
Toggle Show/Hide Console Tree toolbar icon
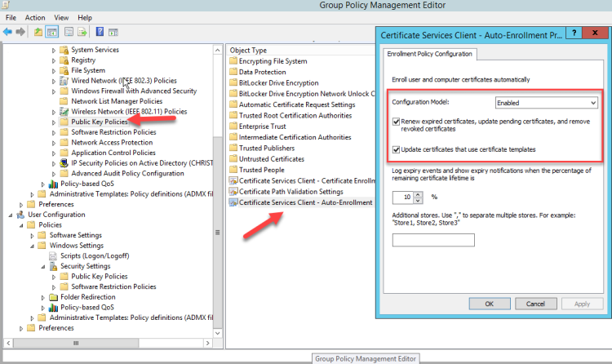[x=51, y=32]
